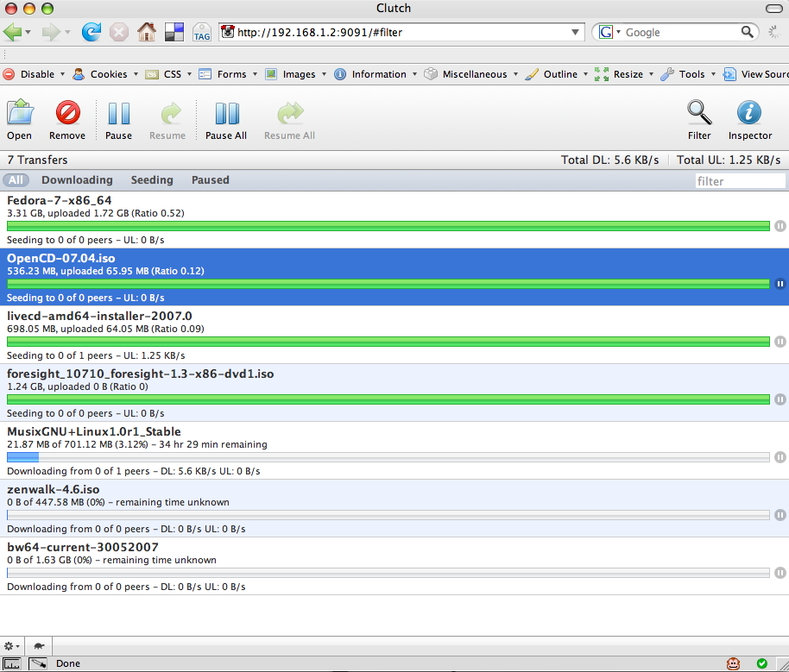Select the Fedora-7-x86_64 transfer row
Image resolution: width=789 pixels, height=672 pixels.
pos(394,219)
